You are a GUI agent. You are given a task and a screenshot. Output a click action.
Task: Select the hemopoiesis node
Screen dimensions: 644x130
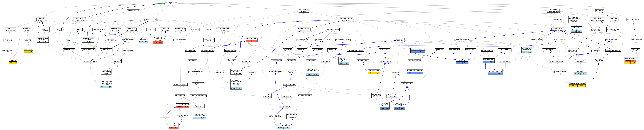pos(192,61)
